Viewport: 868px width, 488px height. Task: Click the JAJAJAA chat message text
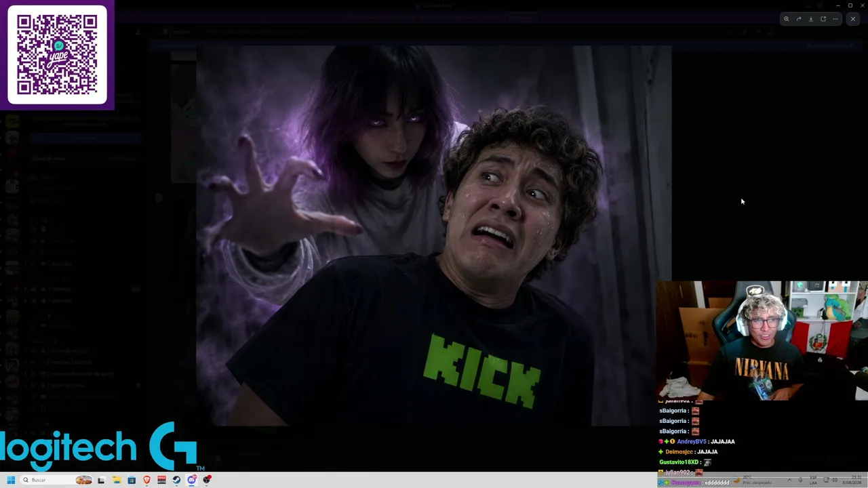[x=723, y=441]
